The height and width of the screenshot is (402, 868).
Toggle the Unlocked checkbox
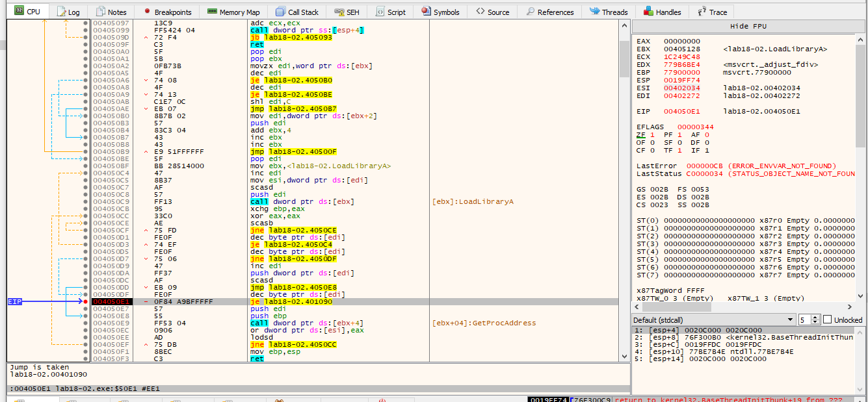828,320
